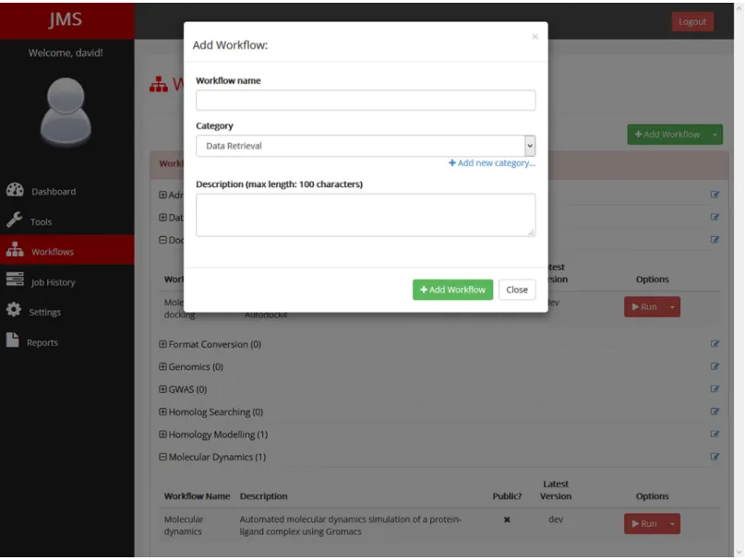This screenshot has height=560, width=745.
Task: Expand the Format Conversion (0) category
Action: coord(162,344)
